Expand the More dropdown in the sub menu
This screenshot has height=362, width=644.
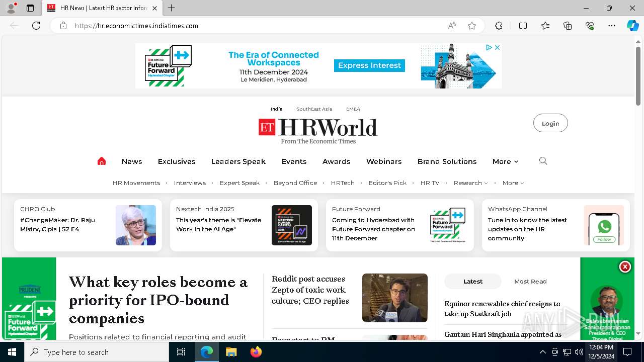(513, 183)
